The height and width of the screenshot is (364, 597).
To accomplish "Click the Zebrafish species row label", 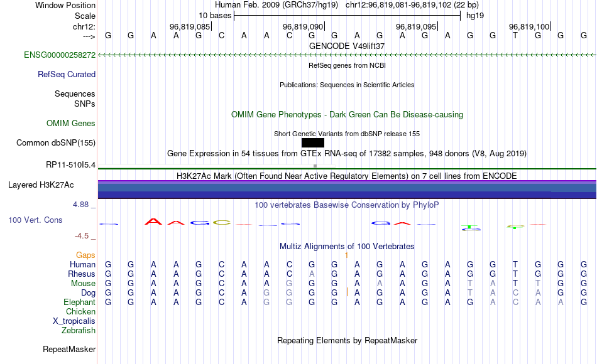I will [79, 331].
